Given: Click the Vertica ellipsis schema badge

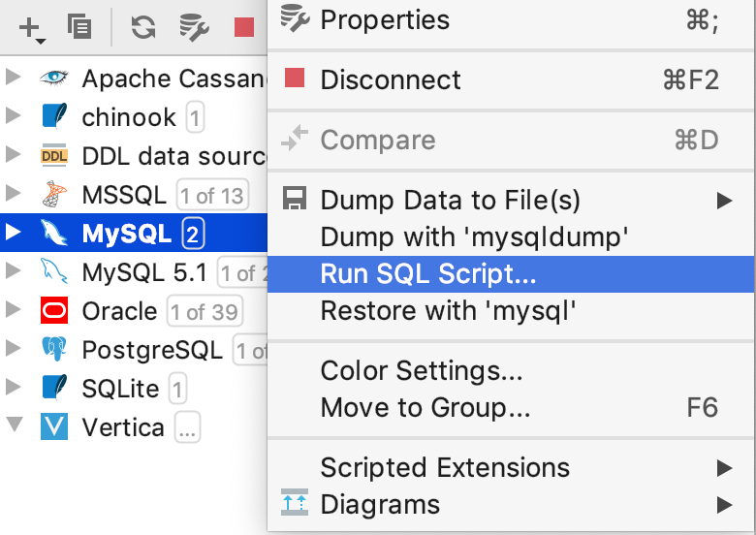Looking at the screenshot, I should point(187,428).
